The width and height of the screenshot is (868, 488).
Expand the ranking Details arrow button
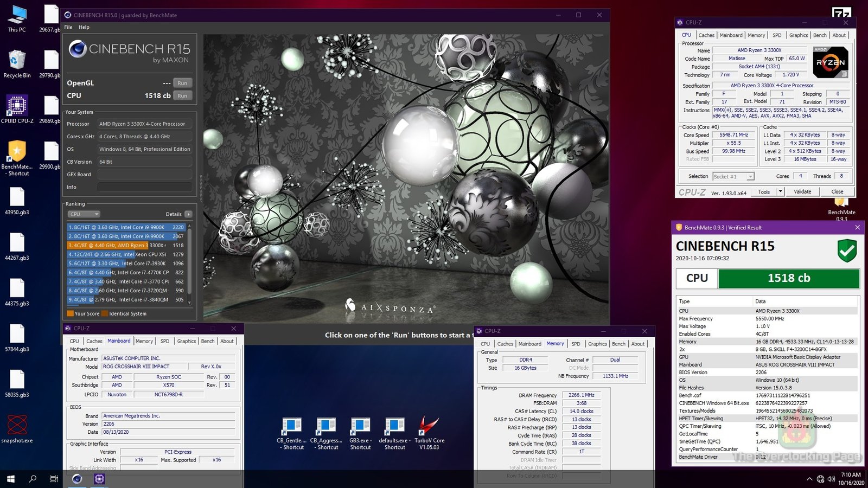(188, 214)
